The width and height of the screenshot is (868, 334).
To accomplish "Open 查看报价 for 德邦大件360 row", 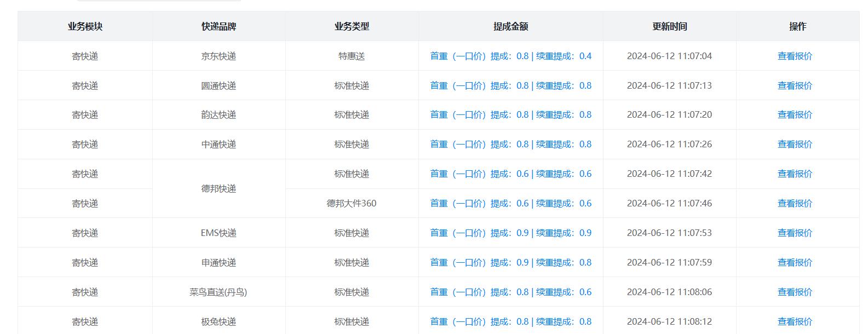I will [x=795, y=203].
